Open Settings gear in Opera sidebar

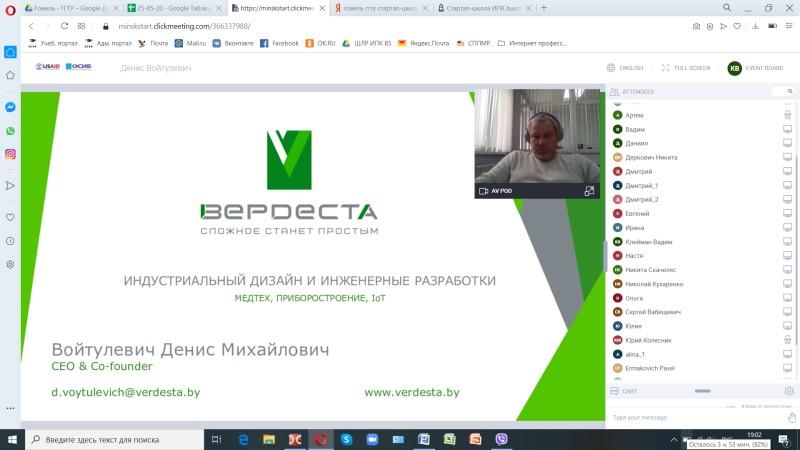(x=10, y=264)
